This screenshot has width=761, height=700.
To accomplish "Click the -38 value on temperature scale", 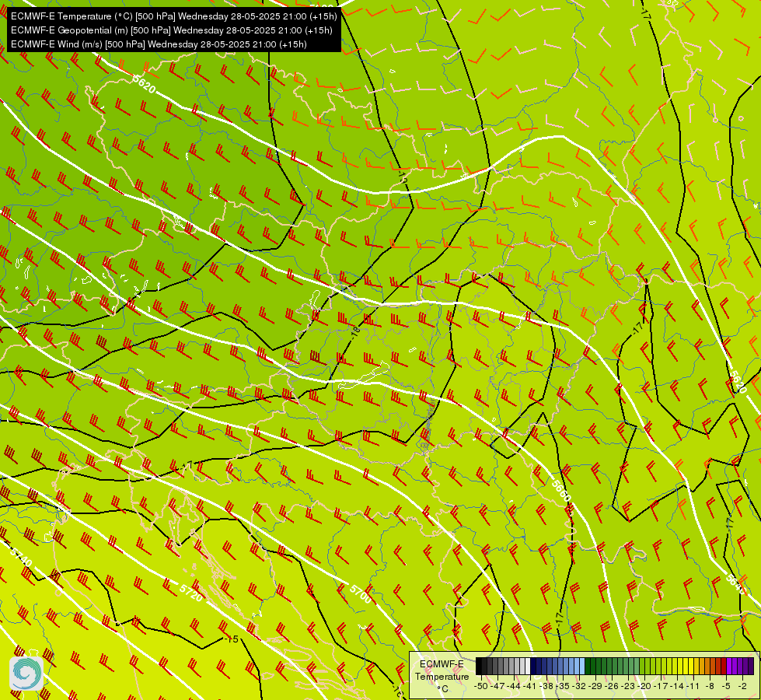I will tap(546, 687).
